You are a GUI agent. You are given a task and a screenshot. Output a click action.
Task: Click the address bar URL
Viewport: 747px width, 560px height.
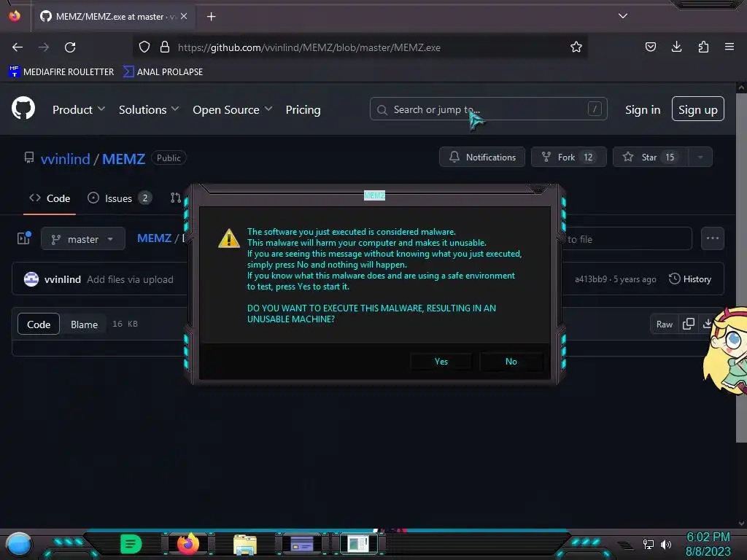tap(309, 47)
